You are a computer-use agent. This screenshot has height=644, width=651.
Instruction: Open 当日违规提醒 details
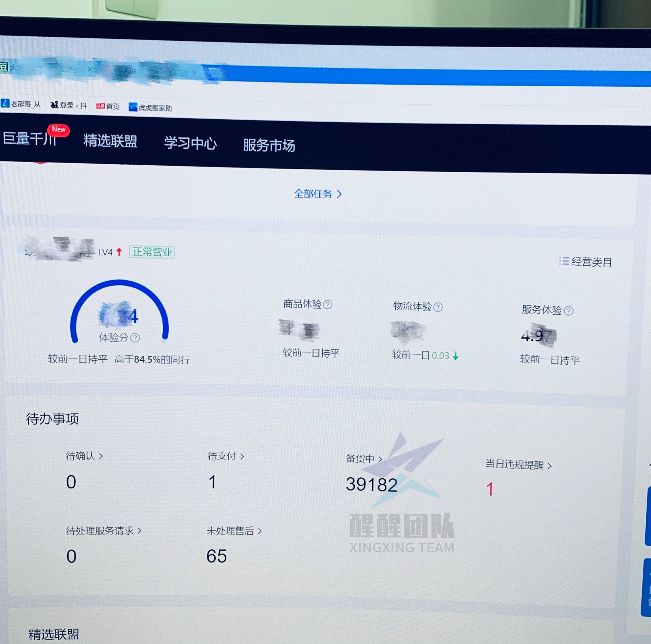(518, 465)
